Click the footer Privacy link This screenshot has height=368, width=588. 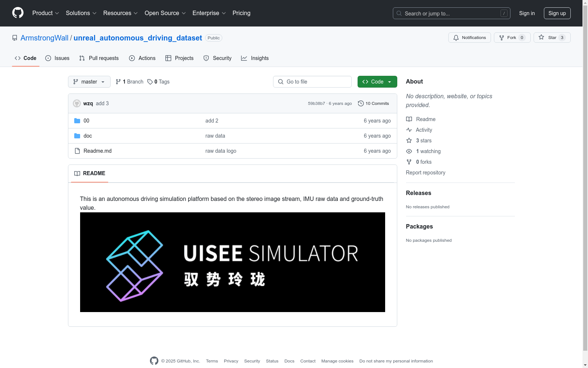231,361
